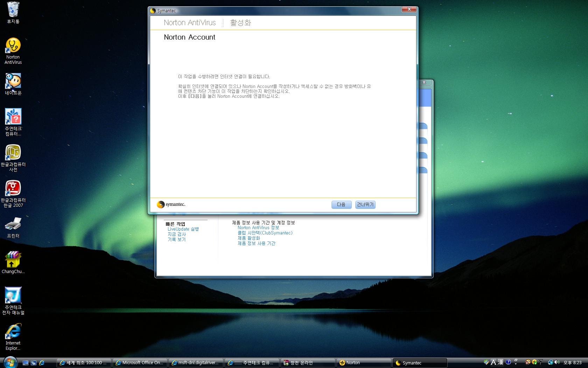588x368 pixels.
Task: Close the Symantec activation dialog
Action: pos(409,9)
